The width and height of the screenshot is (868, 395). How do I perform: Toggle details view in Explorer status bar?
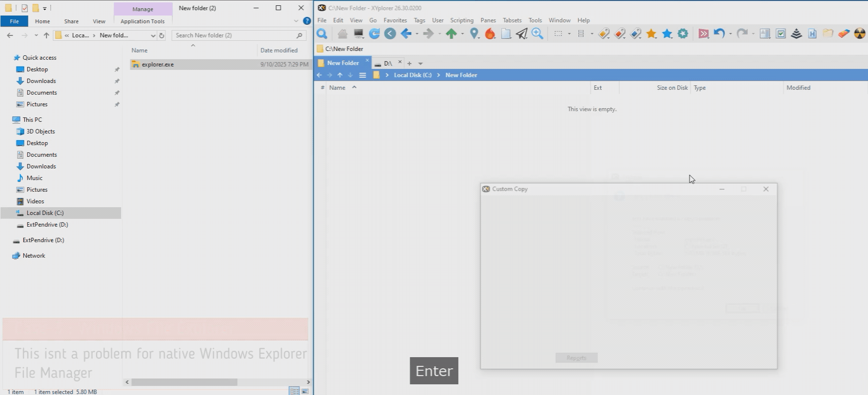click(294, 391)
